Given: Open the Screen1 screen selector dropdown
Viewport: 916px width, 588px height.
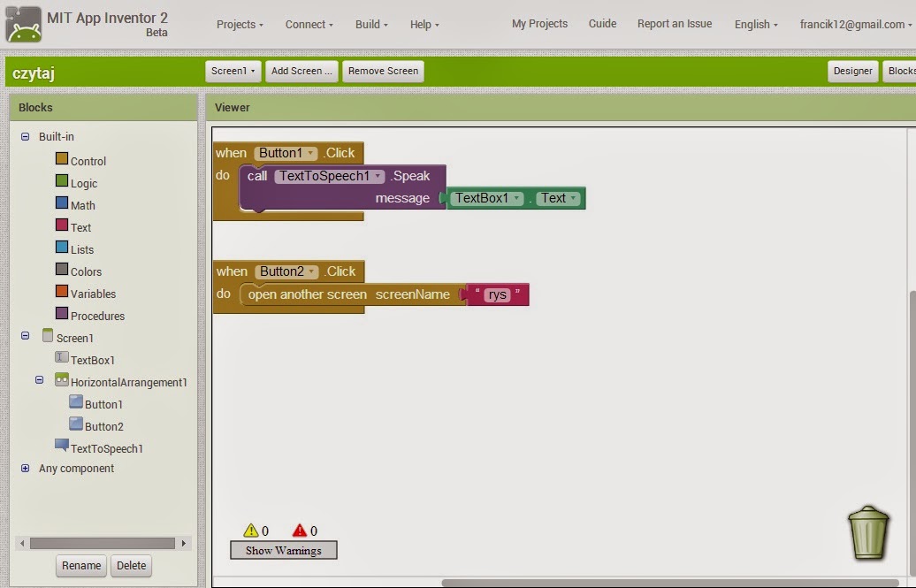Looking at the screenshot, I should pos(233,71).
